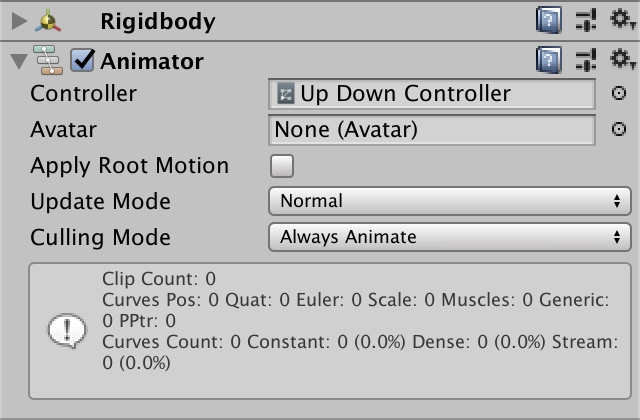This screenshot has height=420, width=640.
Task: Open Rigidbody gear settings menu
Action: [622, 20]
